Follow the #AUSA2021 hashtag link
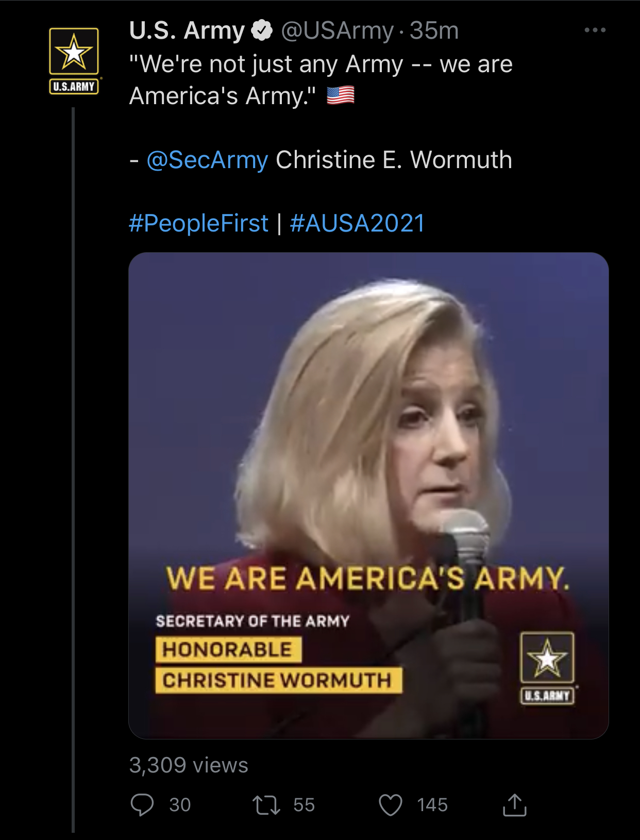This screenshot has width=640, height=840. tap(357, 223)
